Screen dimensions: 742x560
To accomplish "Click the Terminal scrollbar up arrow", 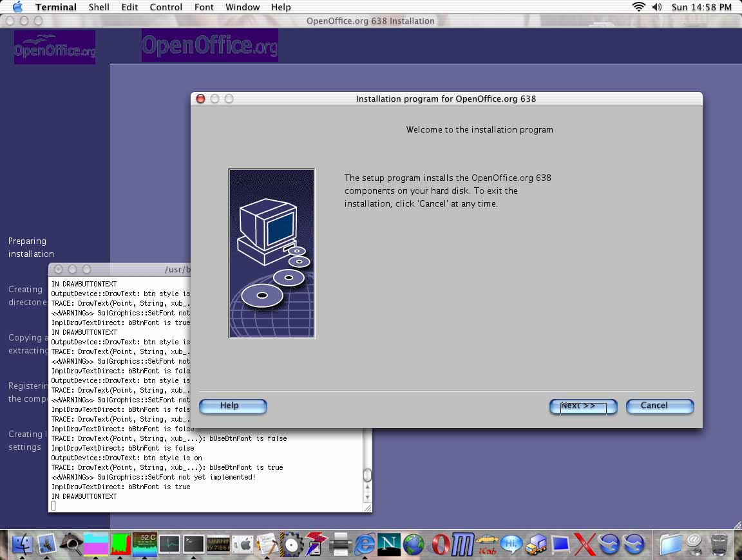I will [x=367, y=487].
